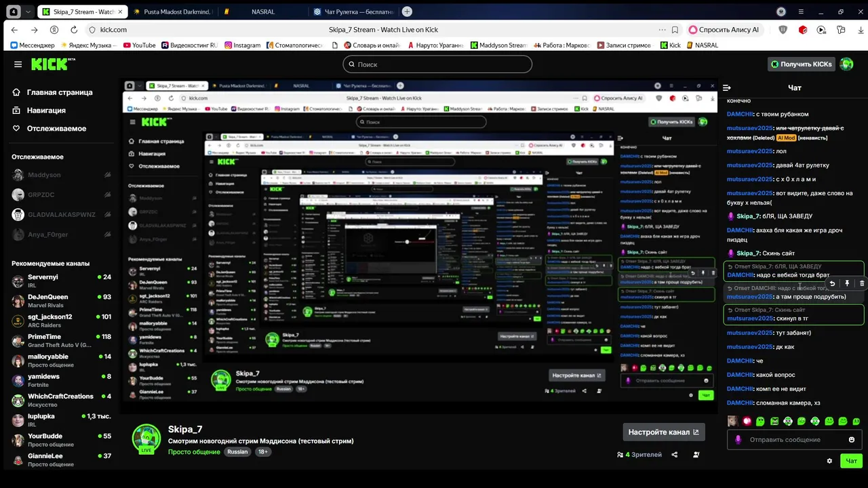Open the user profile avatar menu
Screen dimensions: 868x488
846,64
